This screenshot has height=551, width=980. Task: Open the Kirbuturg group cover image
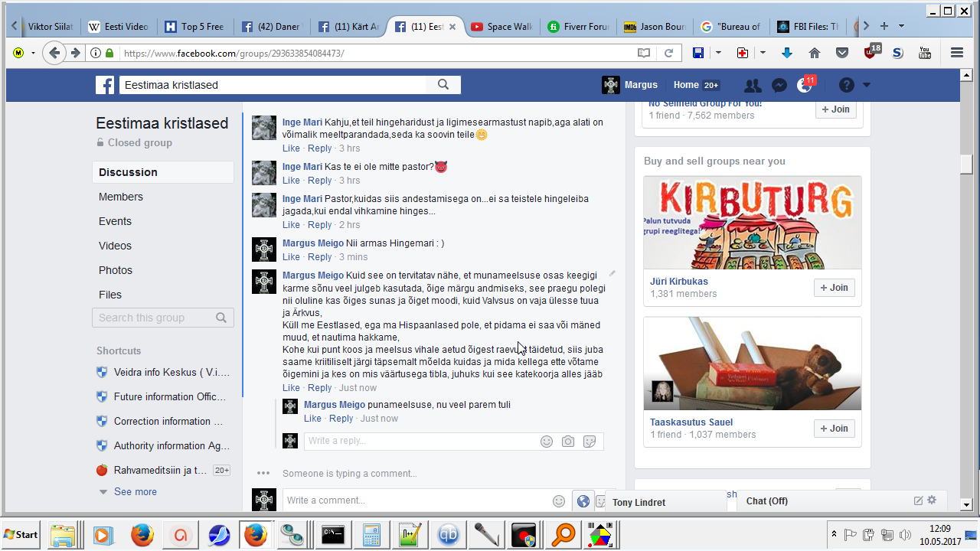tap(753, 223)
